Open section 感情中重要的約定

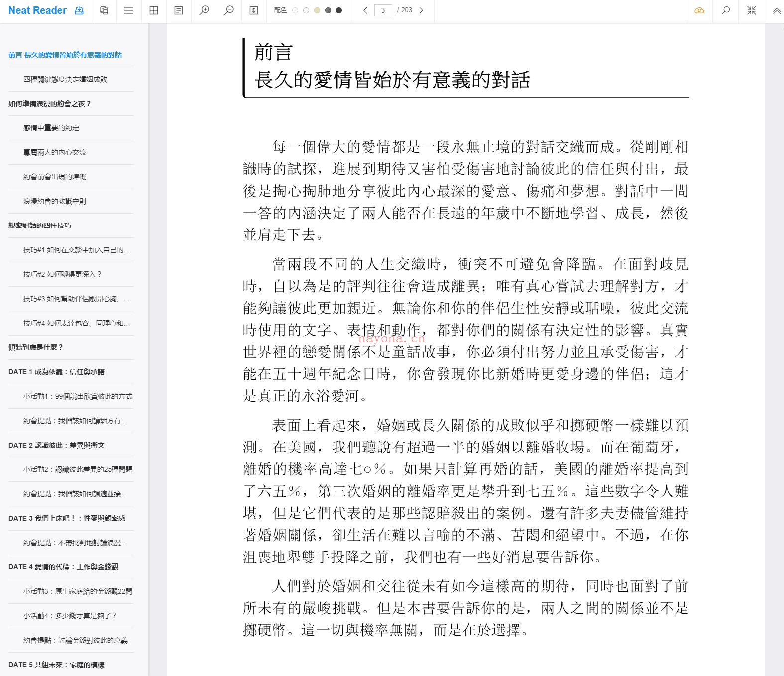click(x=51, y=128)
